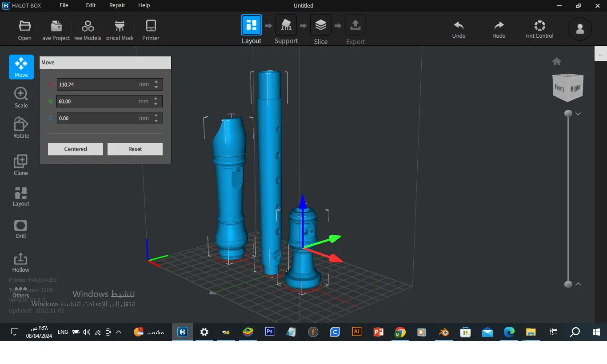Click the Front face of view cube
This screenshot has width=607, height=364.
point(559,88)
